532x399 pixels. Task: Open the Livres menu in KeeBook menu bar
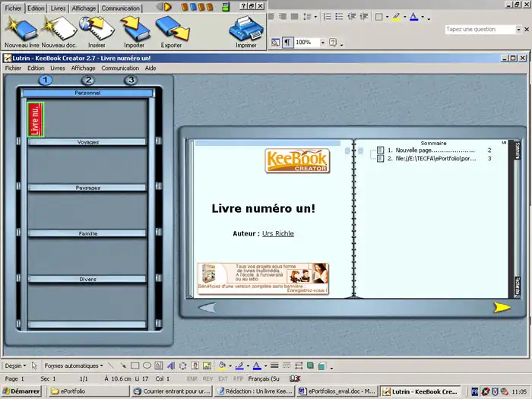[58, 68]
